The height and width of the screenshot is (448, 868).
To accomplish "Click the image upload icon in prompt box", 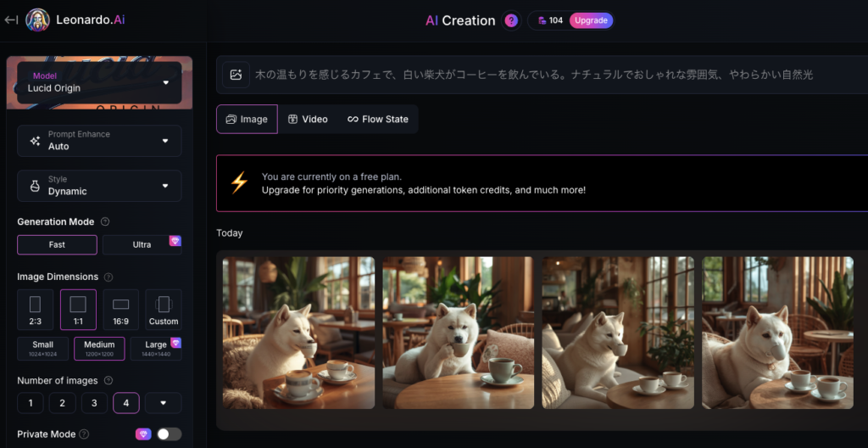I will [236, 75].
